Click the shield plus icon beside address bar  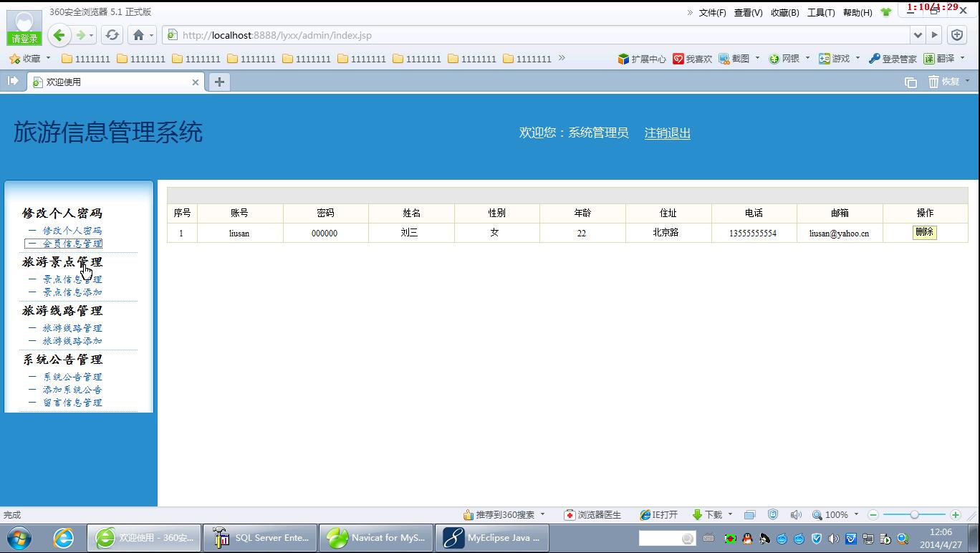[x=957, y=35]
